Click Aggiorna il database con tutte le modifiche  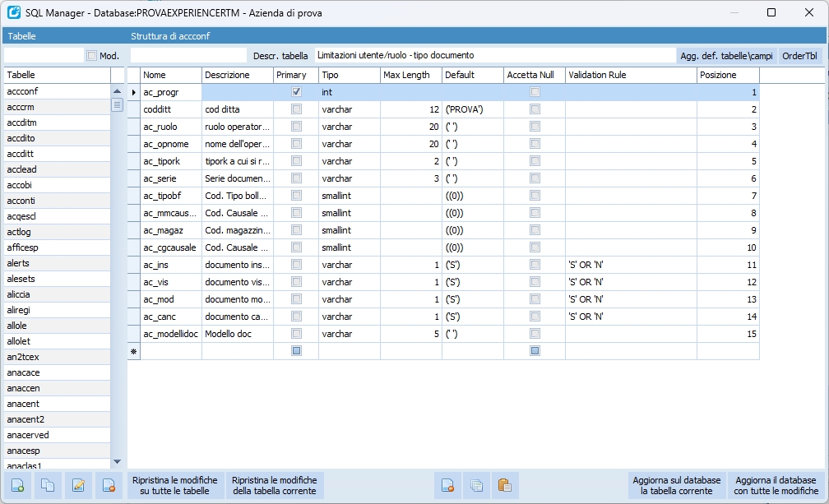coord(776,485)
